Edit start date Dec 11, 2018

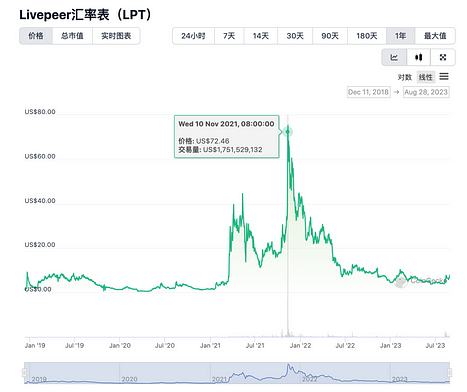(x=368, y=92)
